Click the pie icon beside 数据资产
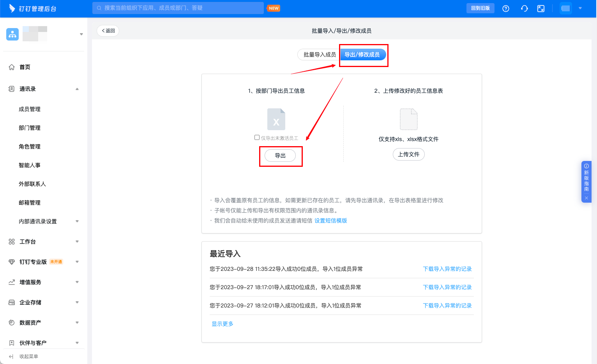 pos(12,323)
